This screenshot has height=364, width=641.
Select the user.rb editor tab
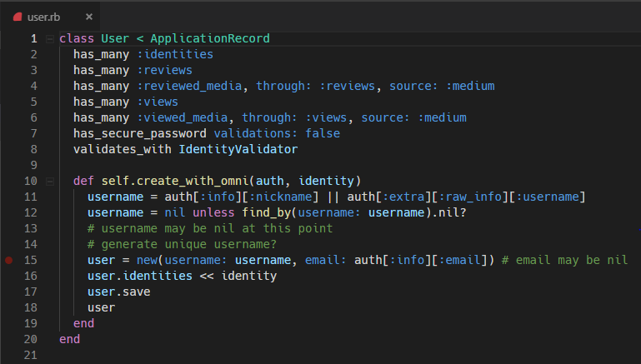click(50, 17)
